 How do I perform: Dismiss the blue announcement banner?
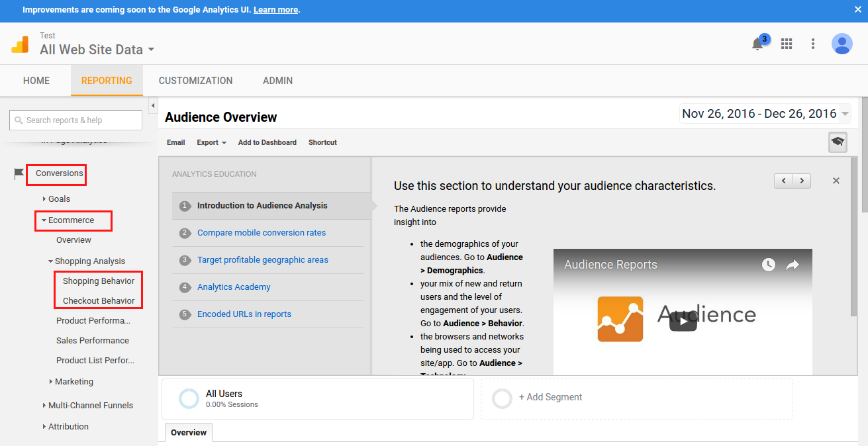coord(858,10)
